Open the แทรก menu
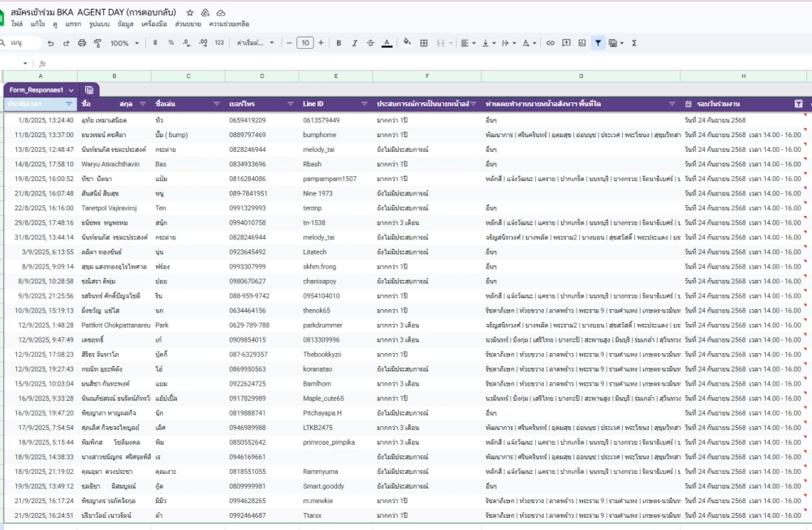812x530 pixels. pyautogui.click(x=73, y=24)
